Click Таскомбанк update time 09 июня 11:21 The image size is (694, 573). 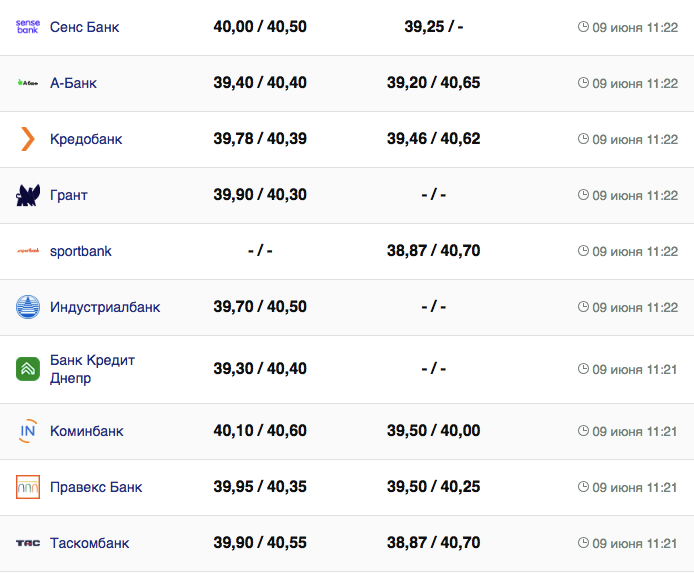click(635, 543)
